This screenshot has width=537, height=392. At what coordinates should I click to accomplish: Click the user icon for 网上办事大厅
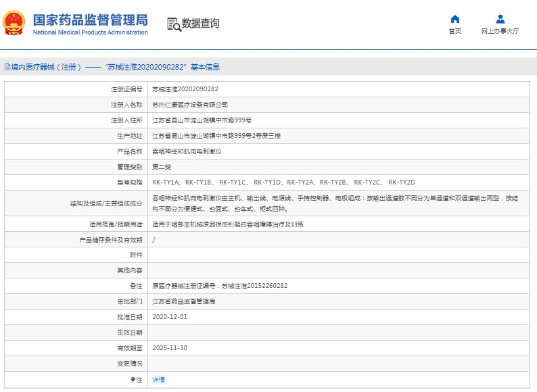(x=500, y=19)
